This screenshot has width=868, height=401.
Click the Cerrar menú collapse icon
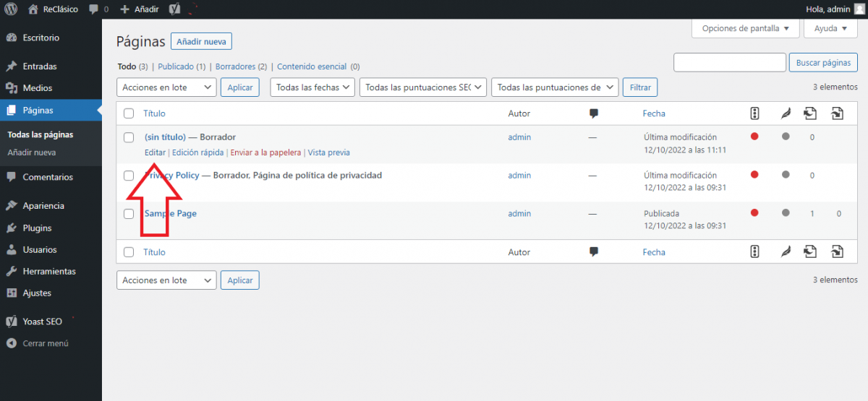(x=11, y=343)
